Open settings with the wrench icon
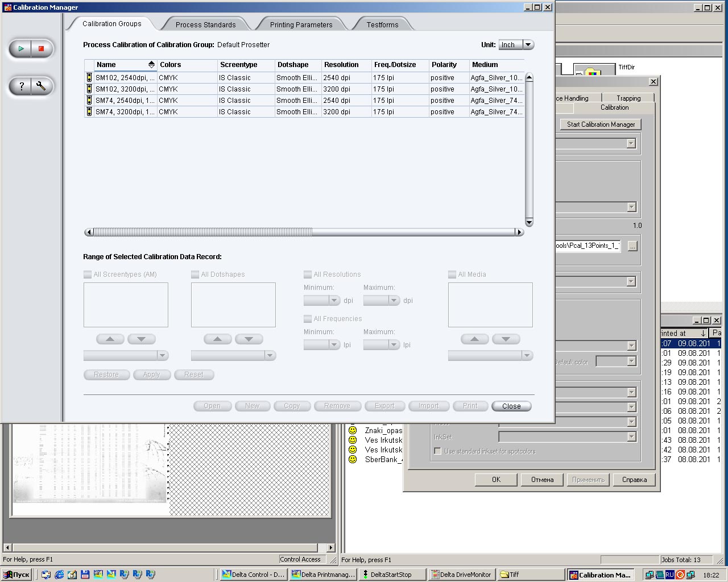Image resolution: width=728 pixels, height=582 pixels. point(41,86)
